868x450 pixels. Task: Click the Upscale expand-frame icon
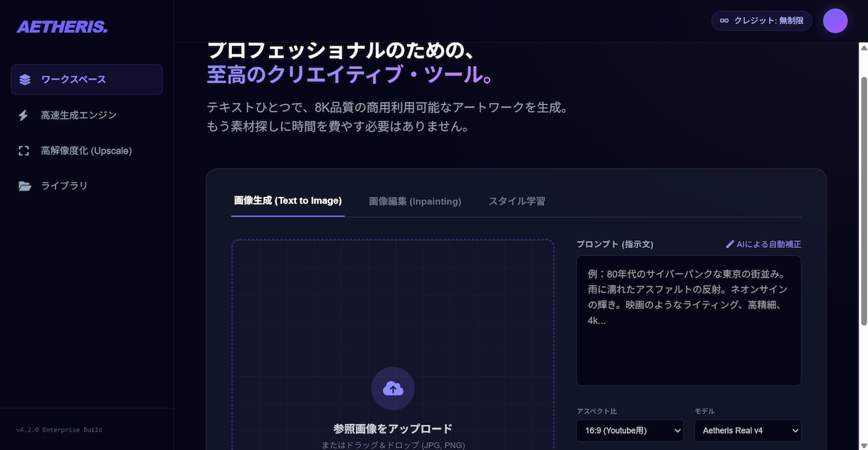(x=24, y=151)
